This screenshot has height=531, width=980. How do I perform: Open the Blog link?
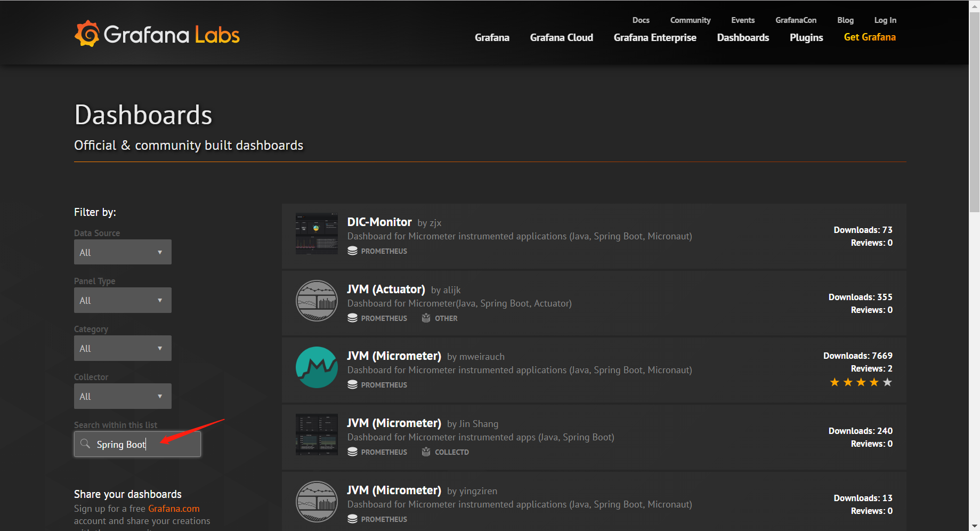pos(845,20)
